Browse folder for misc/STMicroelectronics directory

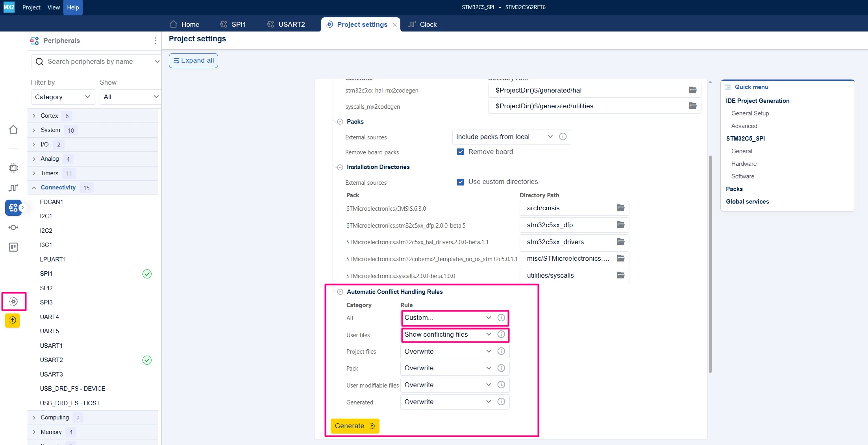tap(621, 258)
